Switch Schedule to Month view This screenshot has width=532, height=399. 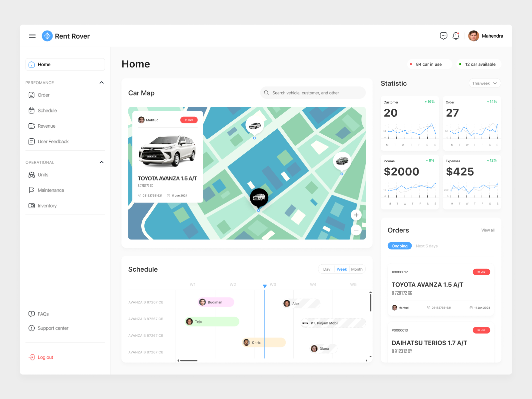(x=357, y=269)
